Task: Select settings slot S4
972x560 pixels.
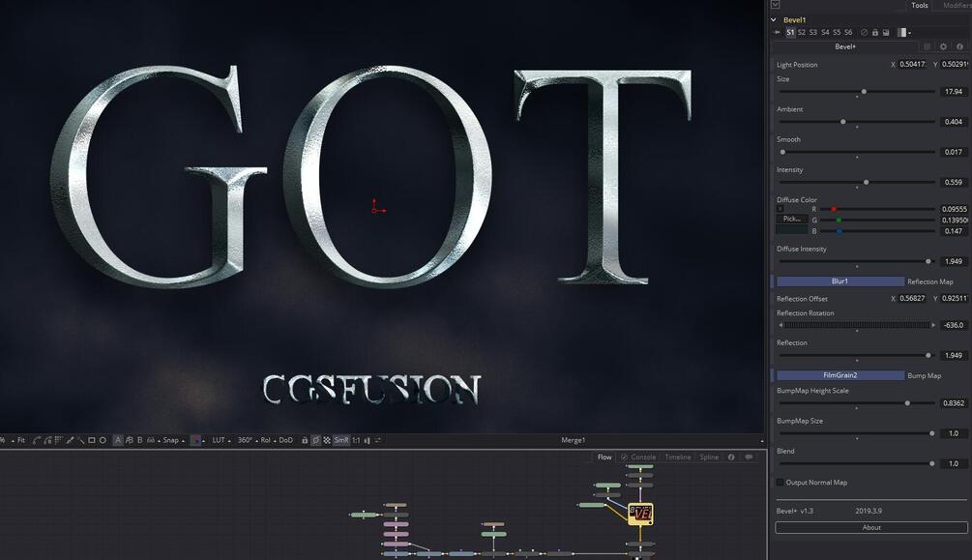Action: pos(825,32)
